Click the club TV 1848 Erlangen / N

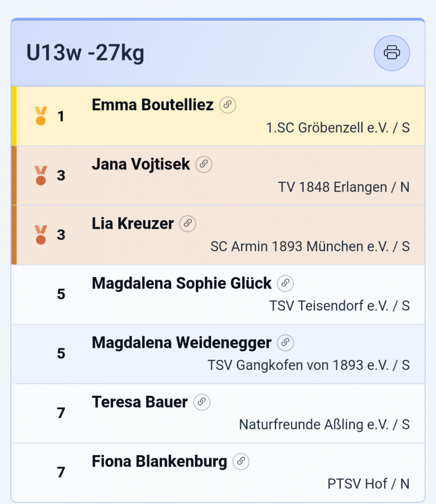343,187
